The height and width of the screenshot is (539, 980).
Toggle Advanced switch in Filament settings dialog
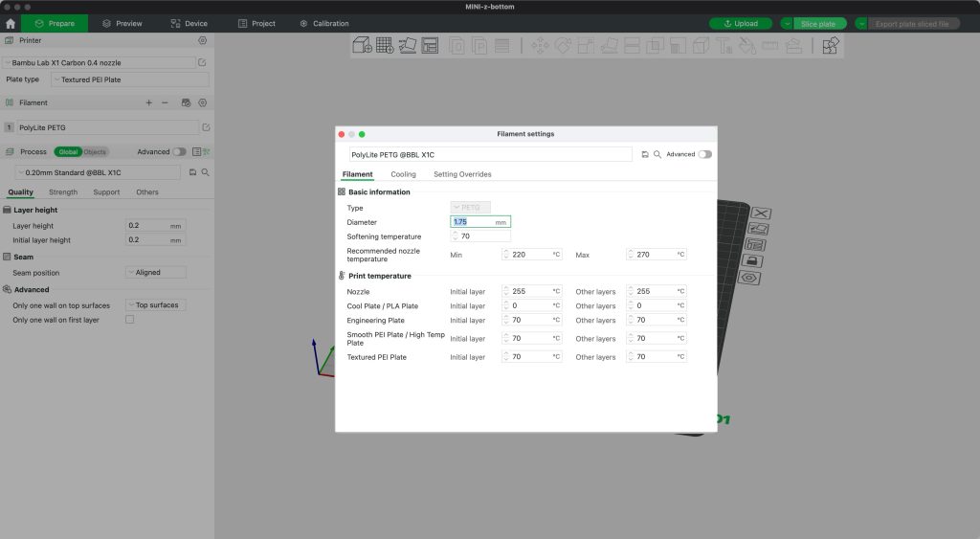pyautogui.click(x=705, y=154)
